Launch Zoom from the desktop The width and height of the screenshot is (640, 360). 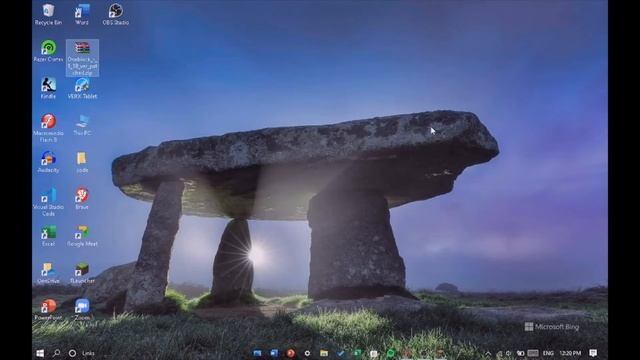(x=82, y=309)
